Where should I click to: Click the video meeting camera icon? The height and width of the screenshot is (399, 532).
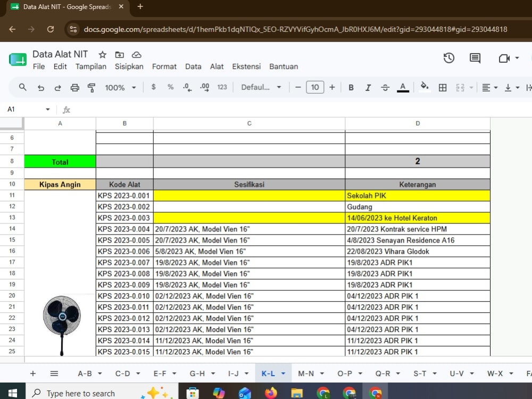coord(504,59)
